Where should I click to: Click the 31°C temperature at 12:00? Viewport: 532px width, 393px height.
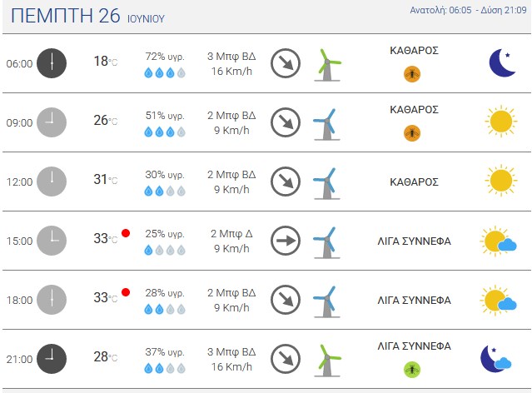pos(106,179)
